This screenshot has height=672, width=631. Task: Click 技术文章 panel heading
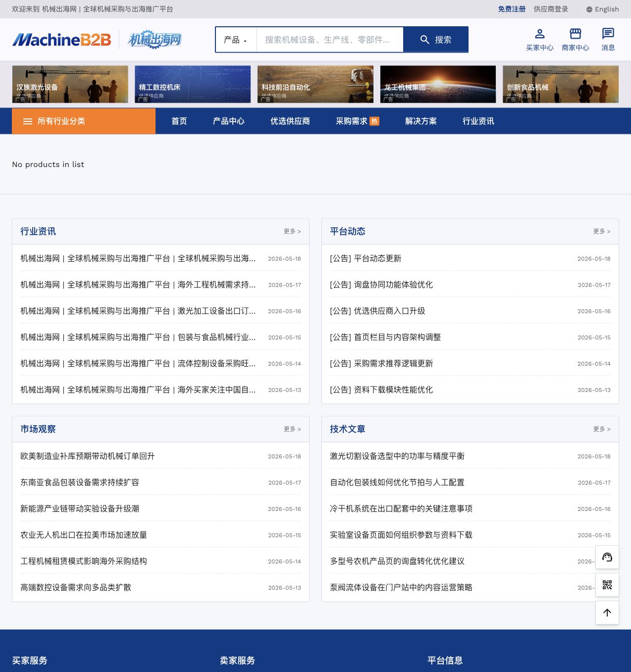(348, 429)
